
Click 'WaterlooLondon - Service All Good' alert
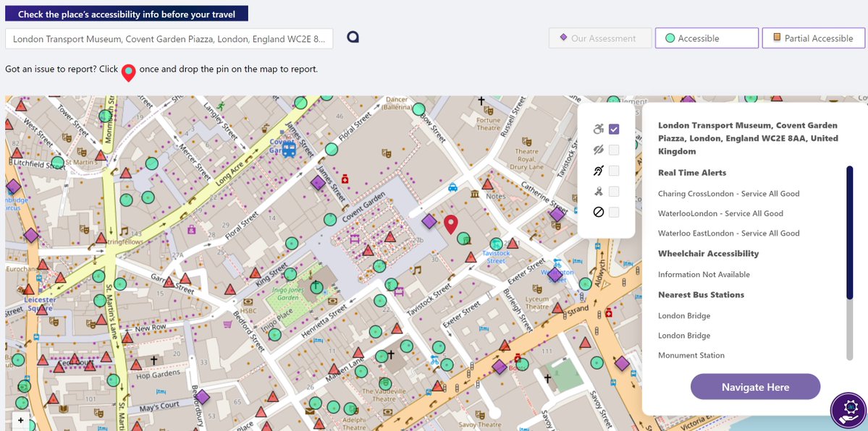pyautogui.click(x=721, y=213)
